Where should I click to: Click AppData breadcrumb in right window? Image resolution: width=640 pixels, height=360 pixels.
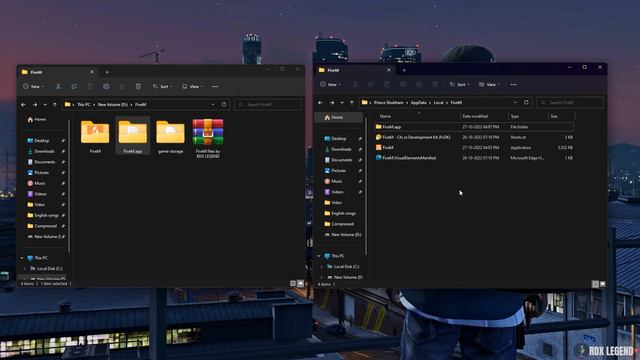tap(418, 103)
